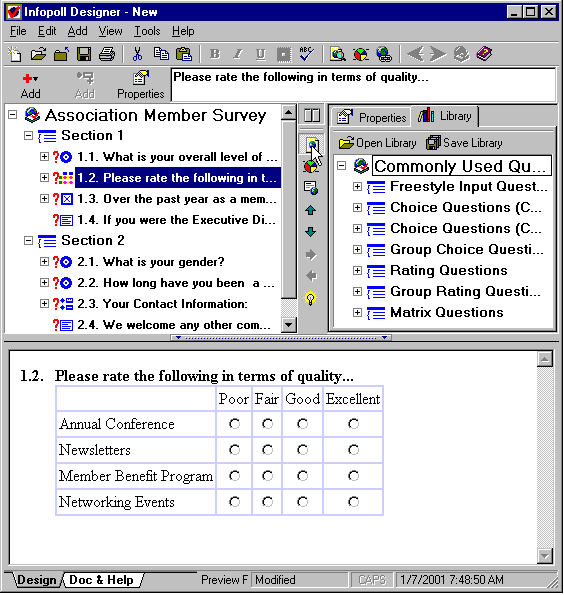The width and height of the screenshot is (564, 595).
Task: Select question 2.1 What is your gender
Action: point(150,261)
